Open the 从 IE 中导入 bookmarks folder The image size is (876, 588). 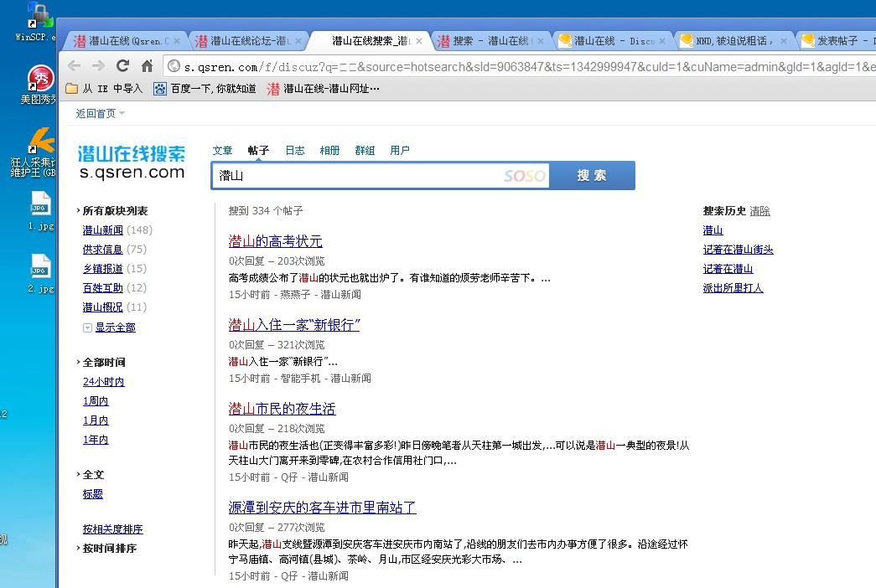(104, 88)
